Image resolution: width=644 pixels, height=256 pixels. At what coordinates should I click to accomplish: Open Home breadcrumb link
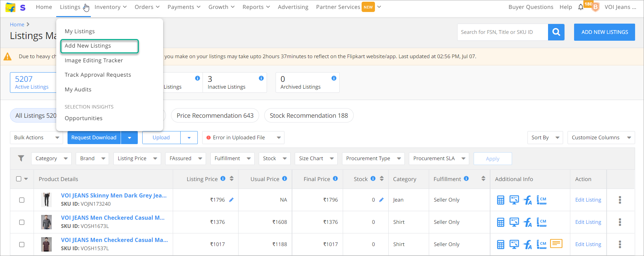pos(17,25)
